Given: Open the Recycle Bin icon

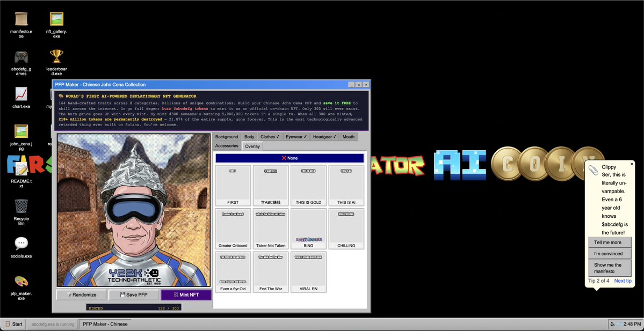Looking at the screenshot, I should pos(21,212).
